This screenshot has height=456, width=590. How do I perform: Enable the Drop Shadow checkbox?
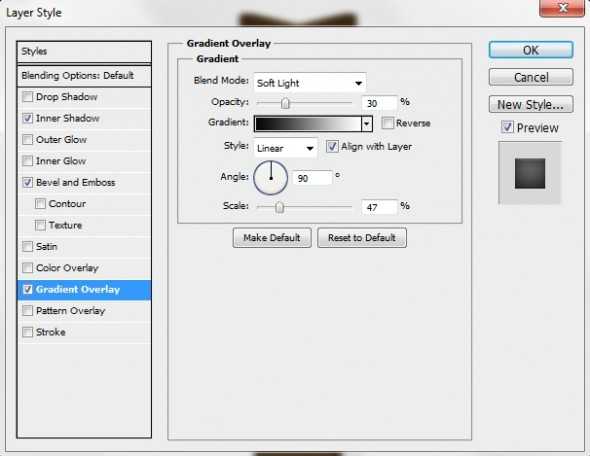[27, 97]
